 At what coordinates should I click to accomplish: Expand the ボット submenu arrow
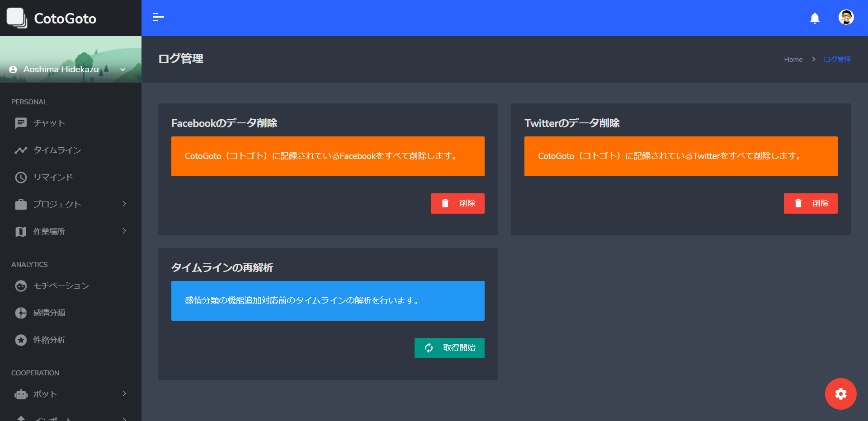124,394
